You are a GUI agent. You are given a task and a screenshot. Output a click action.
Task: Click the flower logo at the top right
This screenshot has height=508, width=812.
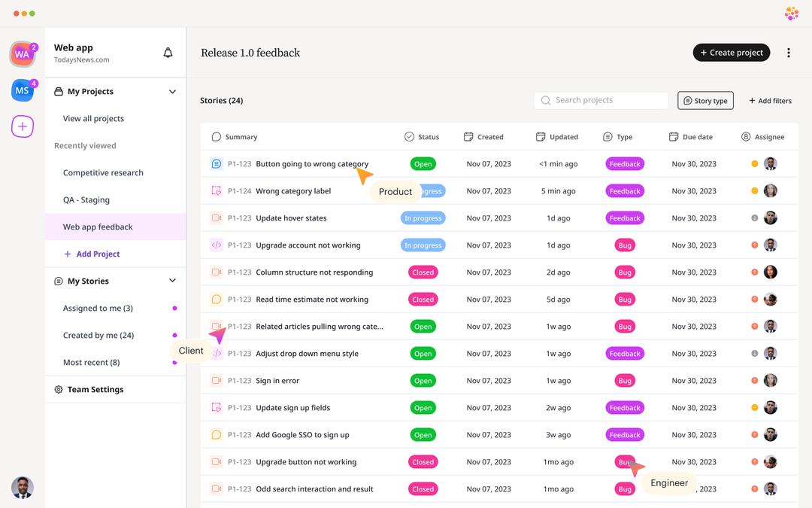(791, 14)
